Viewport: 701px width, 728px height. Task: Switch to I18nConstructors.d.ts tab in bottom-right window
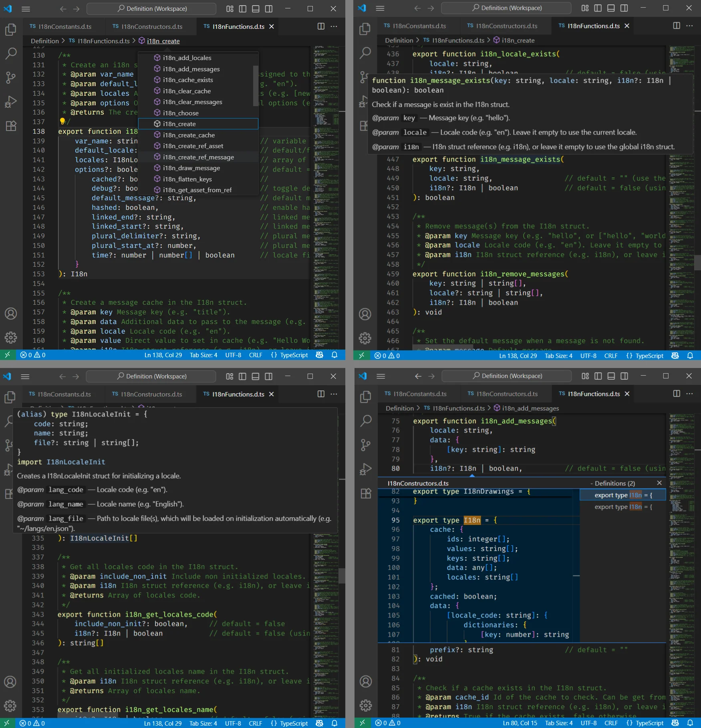tap(507, 394)
